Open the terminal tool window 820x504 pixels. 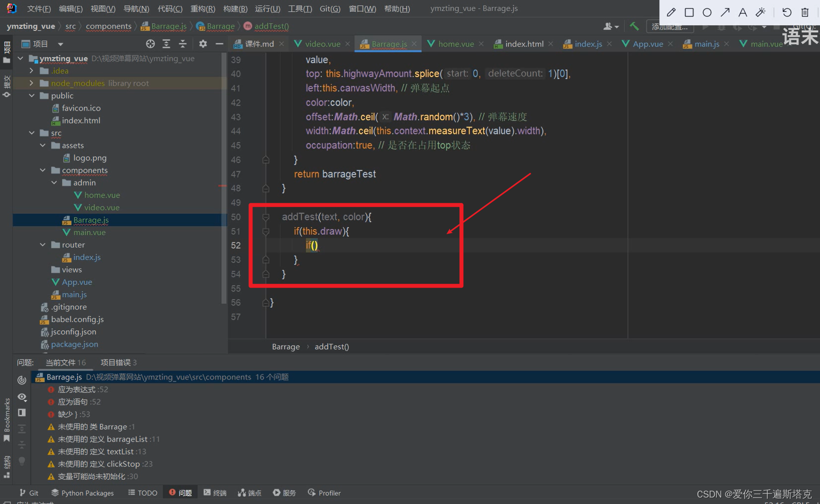pos(215,493)
